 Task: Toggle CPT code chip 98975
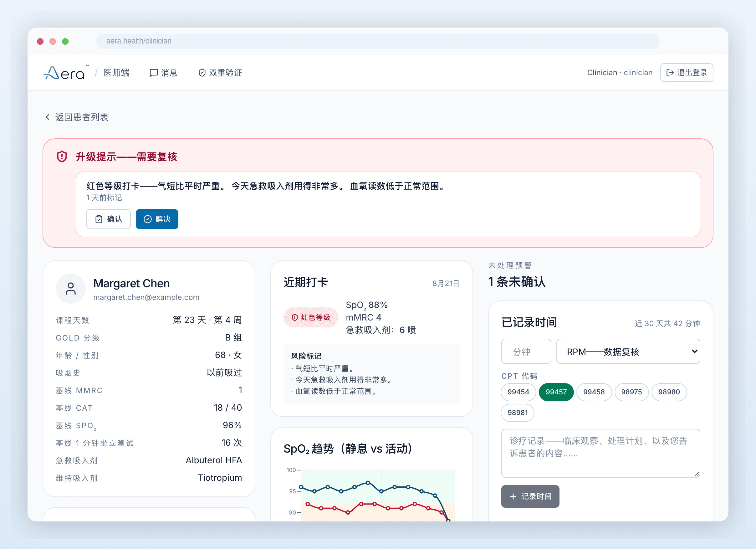coord(631,392)
